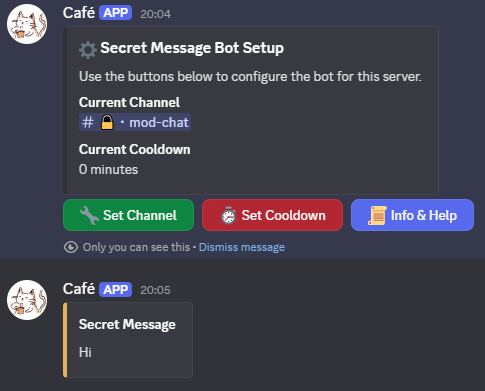Click the Café bot avatar at 20:05
Image resolution: width=485 pixels, height=391 pixels.
(x=27, y=300)
